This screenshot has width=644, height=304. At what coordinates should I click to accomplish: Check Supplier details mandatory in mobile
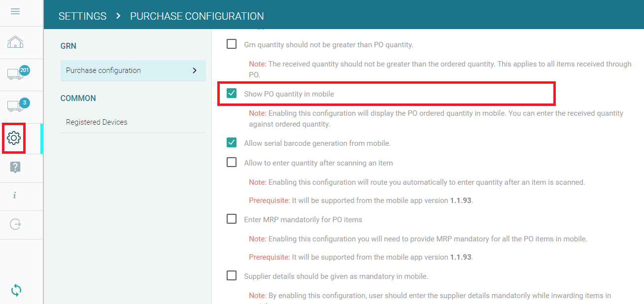pyautogui.click(x=232, y=276)
